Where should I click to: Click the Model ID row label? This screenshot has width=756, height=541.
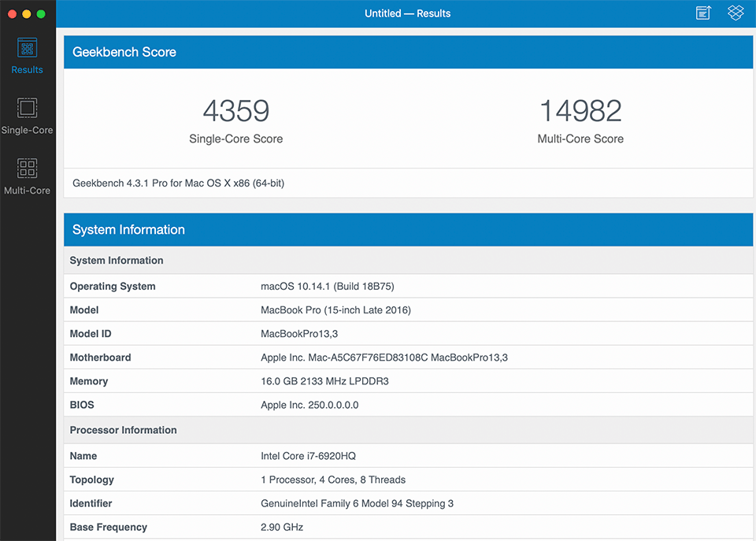pyautogui.click(x=91, y=334)
